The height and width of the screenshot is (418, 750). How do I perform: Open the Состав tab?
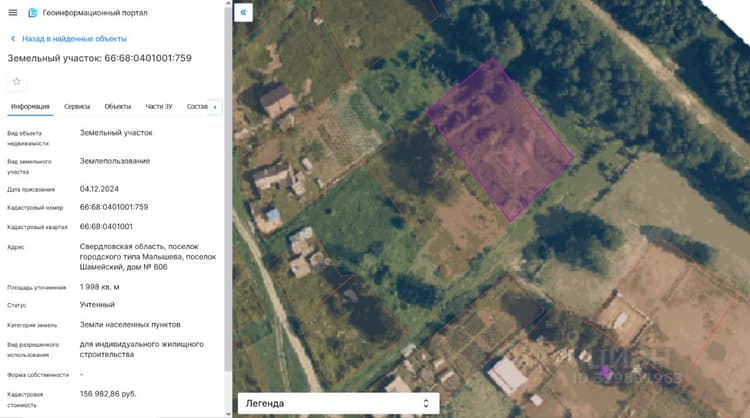[197, 106]
